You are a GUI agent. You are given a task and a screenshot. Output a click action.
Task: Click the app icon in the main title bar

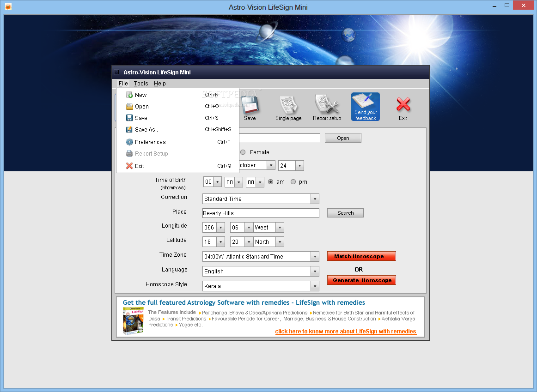click(8, 7)
